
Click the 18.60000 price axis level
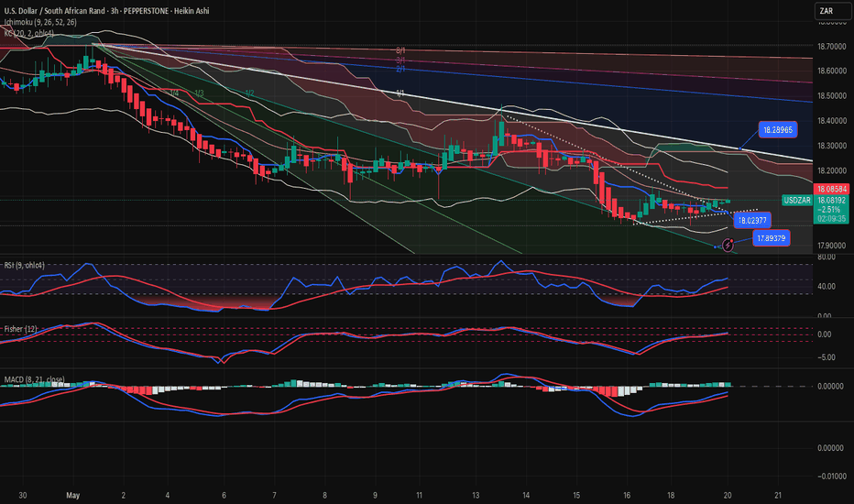[x=832, y=71]
